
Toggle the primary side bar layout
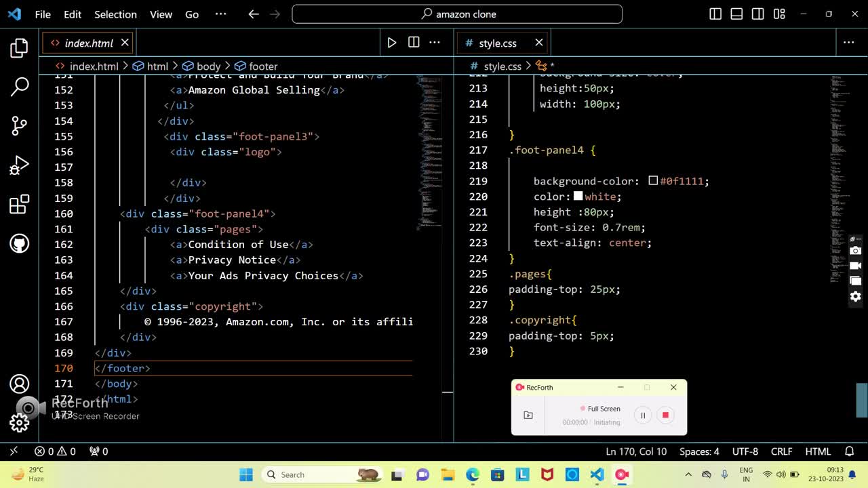(715, 14)
